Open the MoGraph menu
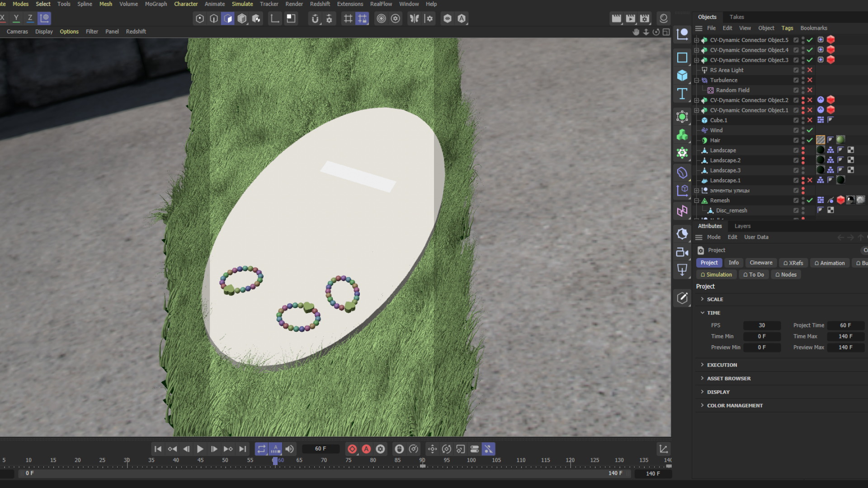 (156, 4)
